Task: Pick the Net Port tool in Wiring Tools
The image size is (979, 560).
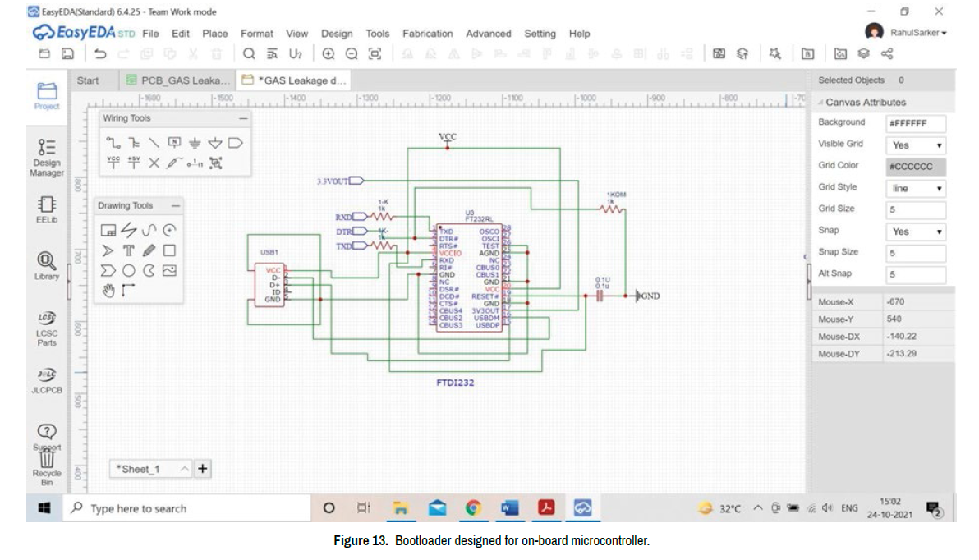Action: tap(235, 143)
